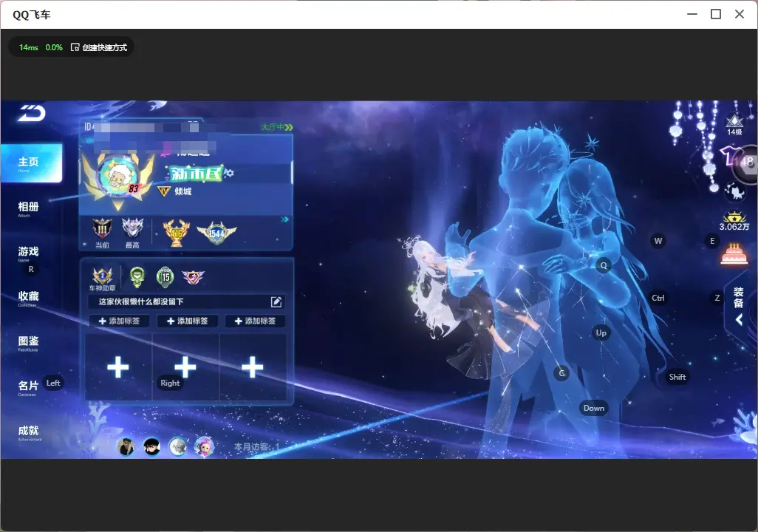Screen dimensions: 758x532
Task: Click the 416 gold trophy
Action: [177, 233]
